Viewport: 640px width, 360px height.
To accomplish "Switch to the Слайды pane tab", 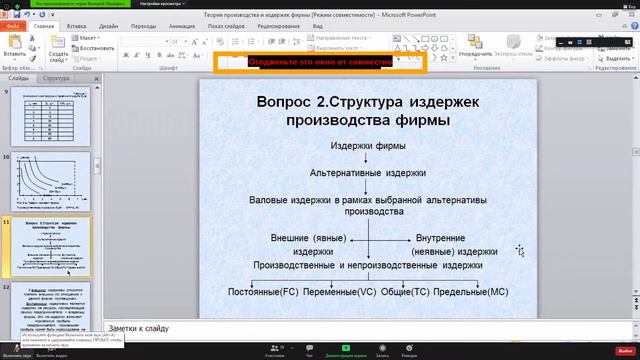I will point(18,78).
